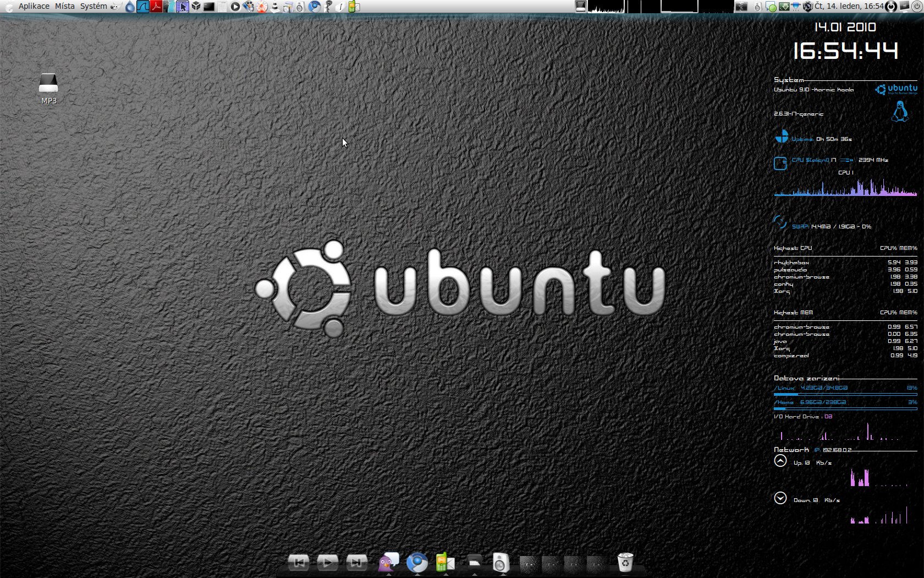Open the blue graph curve launcher
Screen dimensions: 924x578
tap(143, 7)
